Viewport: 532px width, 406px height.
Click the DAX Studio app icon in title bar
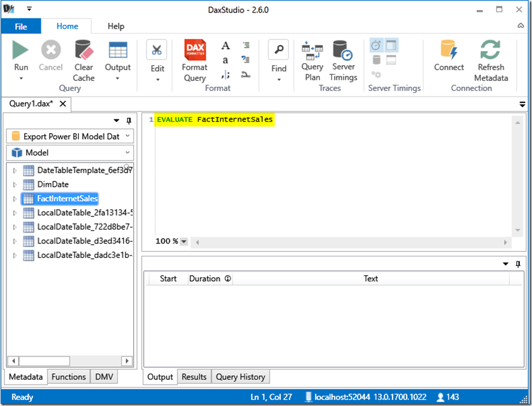8,9
